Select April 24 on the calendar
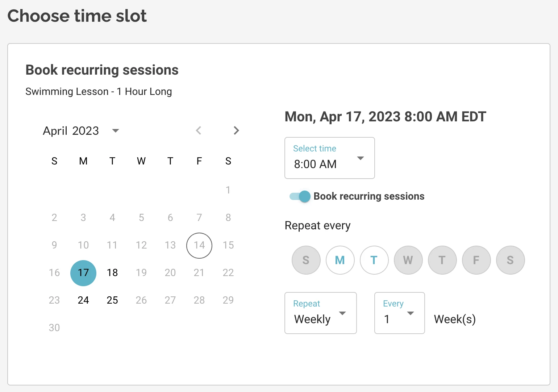Screen dimensions: 558x392 point(83,300)
